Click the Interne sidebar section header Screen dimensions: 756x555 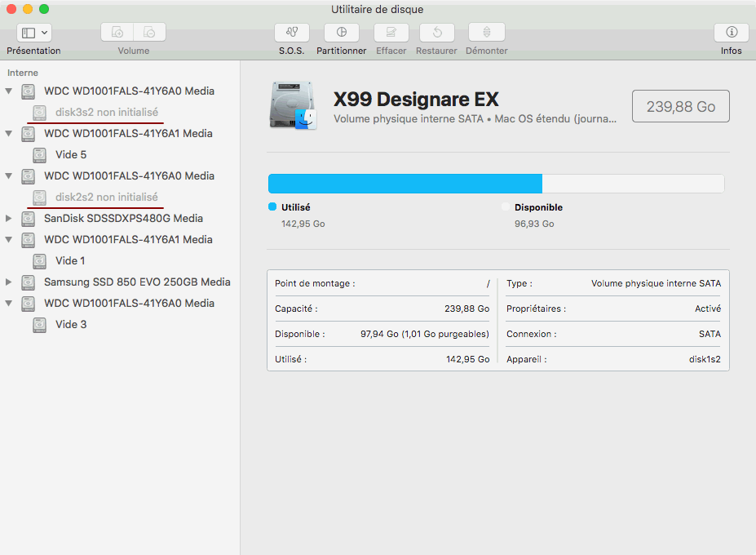coord(23,73)
